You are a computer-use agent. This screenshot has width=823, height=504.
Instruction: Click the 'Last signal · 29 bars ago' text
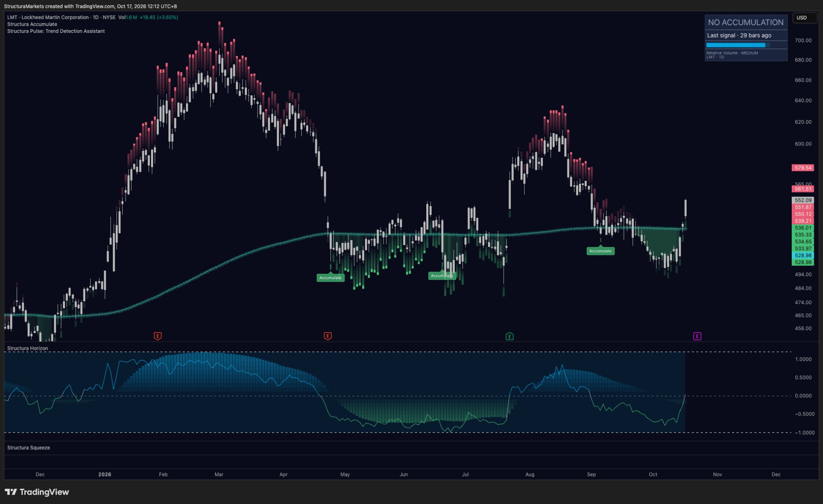coord(739,35)
